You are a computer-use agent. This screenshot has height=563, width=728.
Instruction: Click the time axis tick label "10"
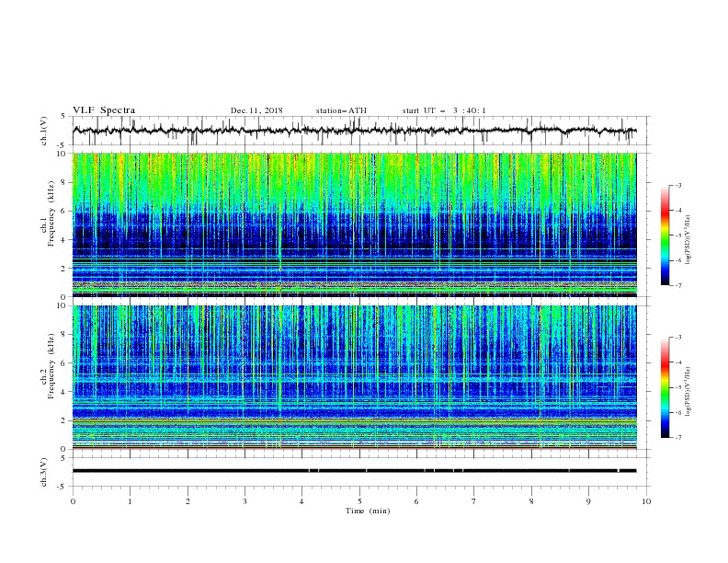(646, 501)
